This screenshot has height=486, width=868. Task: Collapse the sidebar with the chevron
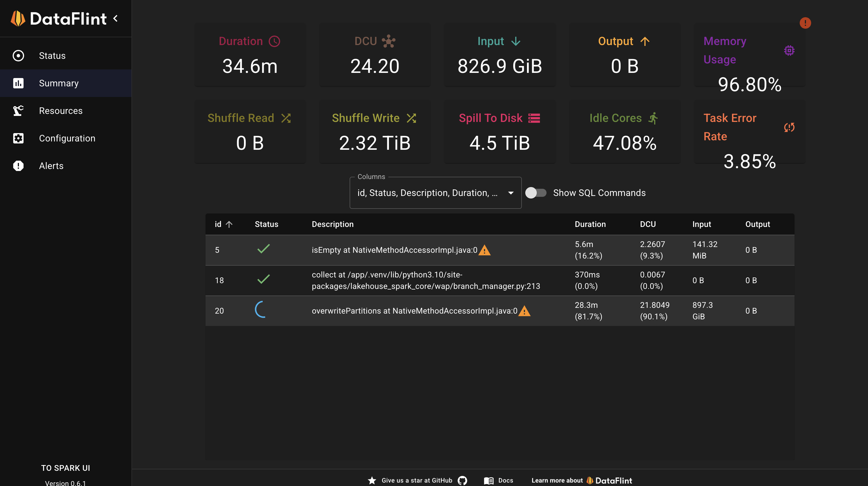pos(116,18)
